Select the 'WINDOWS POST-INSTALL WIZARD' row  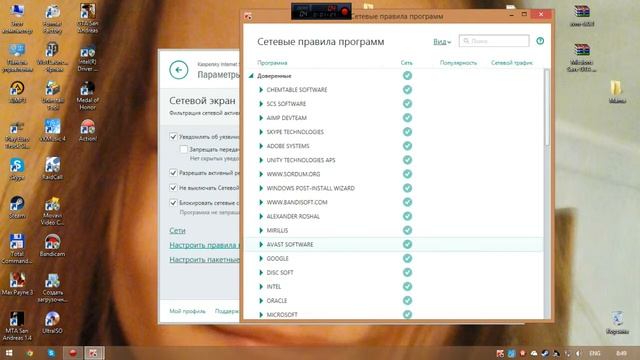(x=394, y=188)
